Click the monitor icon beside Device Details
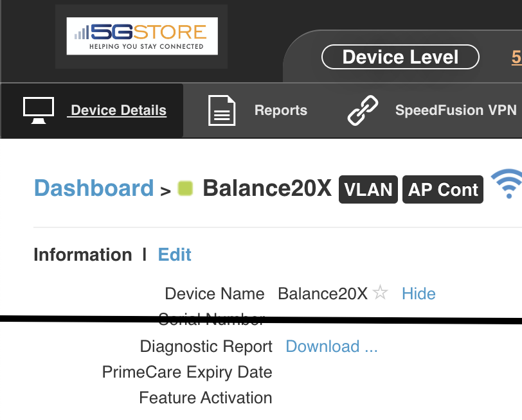This screenshot has height=420, width=522. click(39, 110)
